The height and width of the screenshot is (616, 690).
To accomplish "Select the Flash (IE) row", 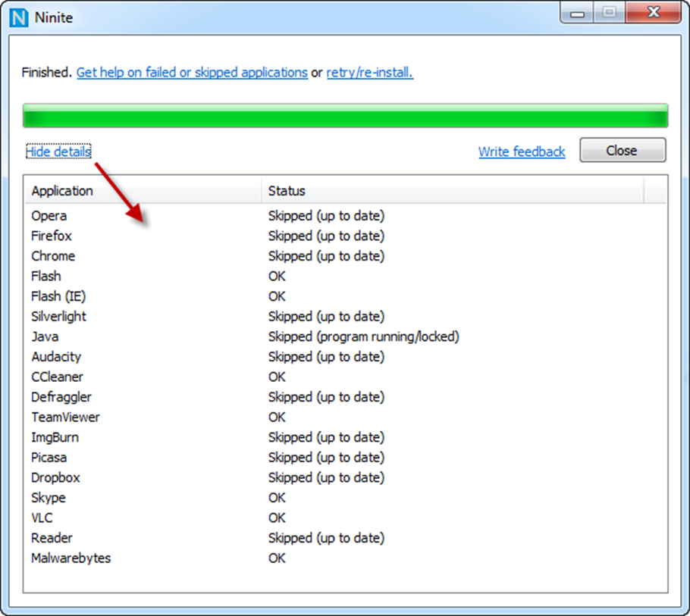I will (x=346, y=297).
